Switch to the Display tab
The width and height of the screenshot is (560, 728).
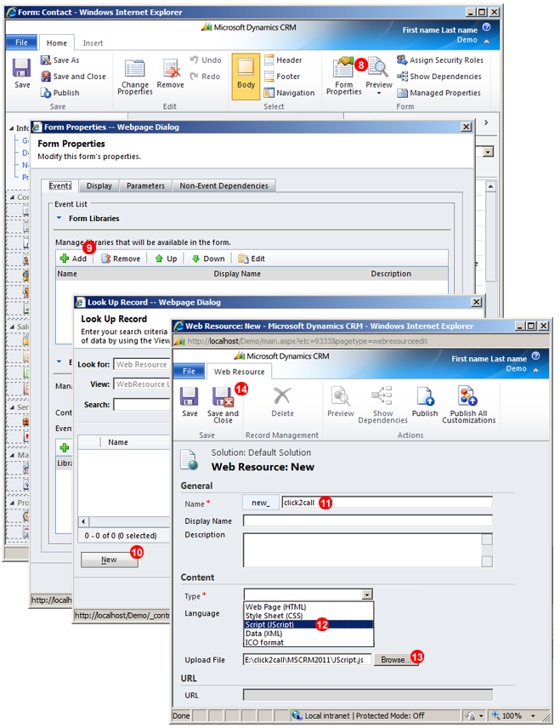(x=99, y=185)
